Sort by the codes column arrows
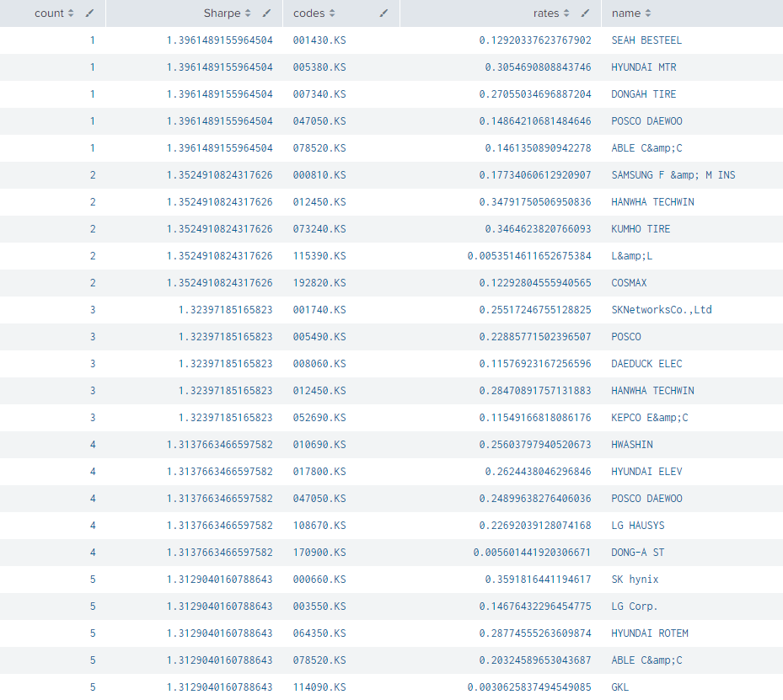This screenshot has height=700, width=783. [x=332, y=13]
